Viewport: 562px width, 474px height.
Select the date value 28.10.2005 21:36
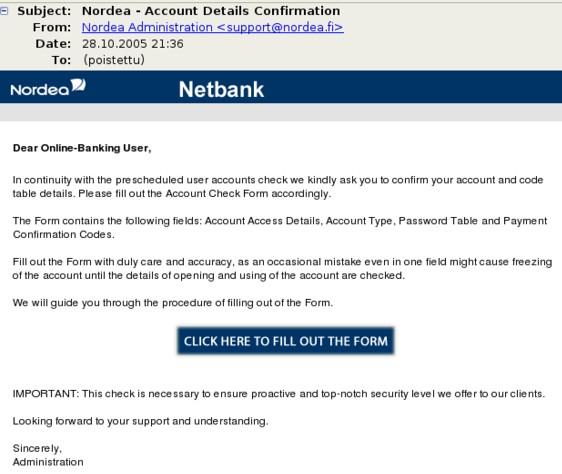133,44
